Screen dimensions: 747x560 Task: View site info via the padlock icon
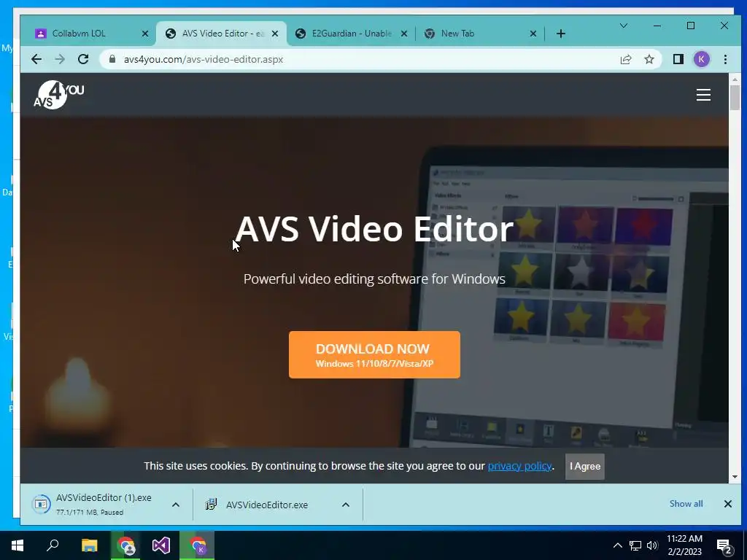[112, 59]
